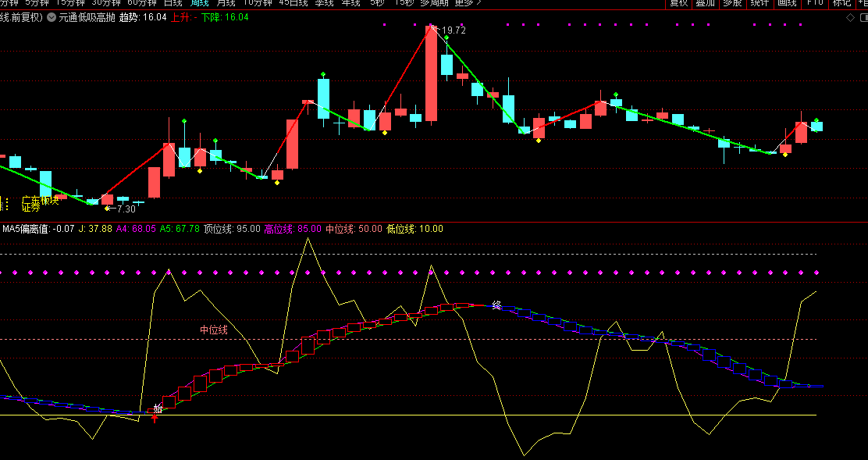Image resolution: width=868 pixels, height=460 pixels.
Task: Click the tall red candle under 19.72
Action: [431, 73]
